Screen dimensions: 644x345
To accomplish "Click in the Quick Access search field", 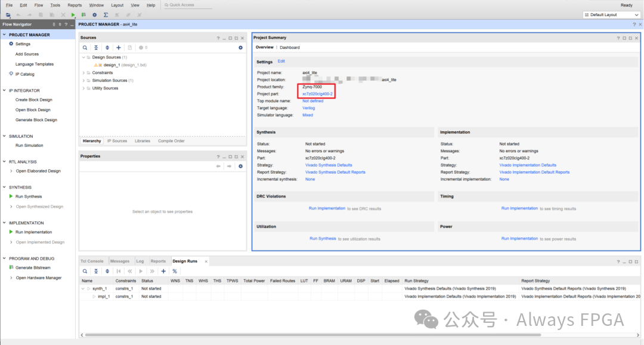I will pyautogui.click(x=188, y=5).
